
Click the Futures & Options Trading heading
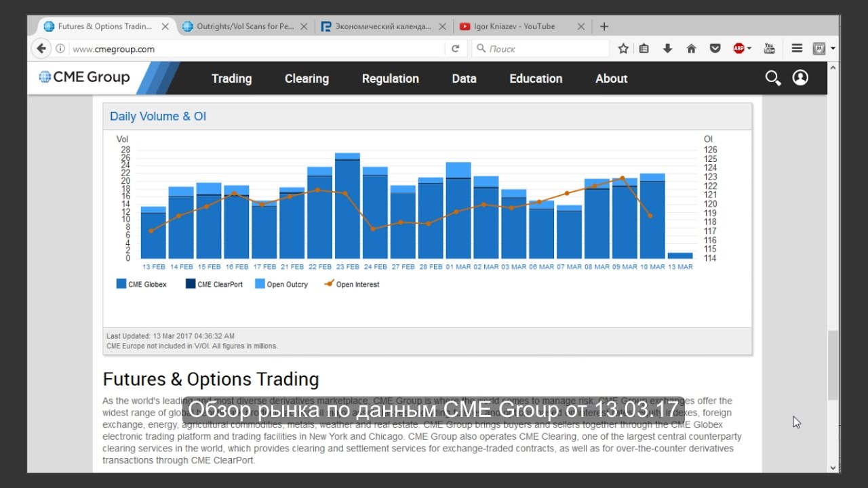(x=211, y=379)
